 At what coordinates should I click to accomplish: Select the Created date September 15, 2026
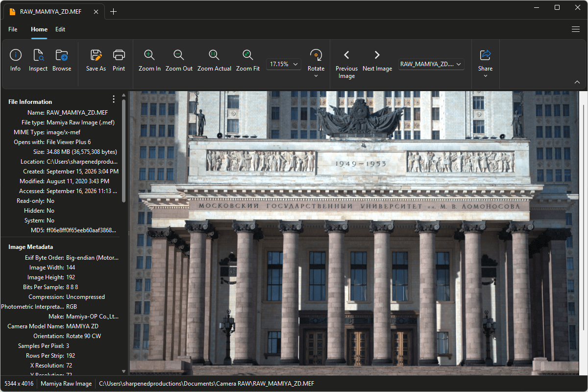click(x=82, y=171)
